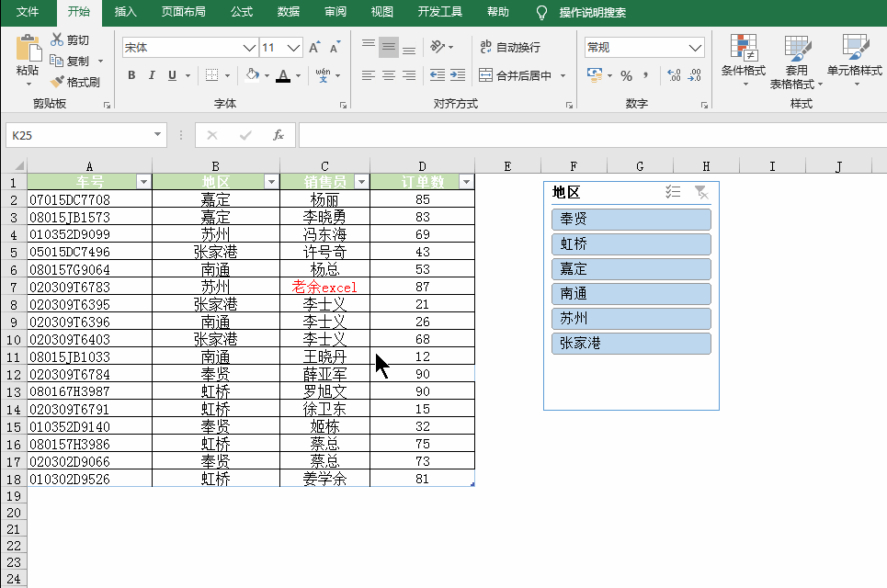Toggle Italic formatting

tap(152, 75)
